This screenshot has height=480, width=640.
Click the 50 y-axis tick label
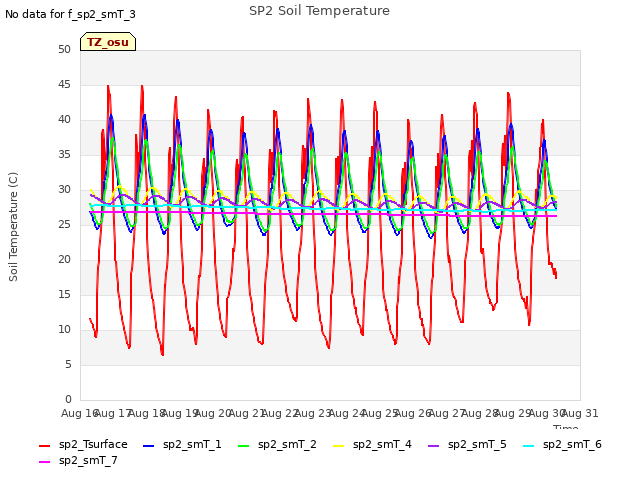tap(64, 49)
